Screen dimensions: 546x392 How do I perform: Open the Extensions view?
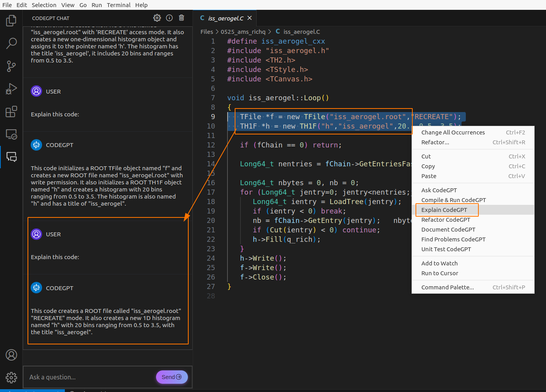[x=11, y=112]
